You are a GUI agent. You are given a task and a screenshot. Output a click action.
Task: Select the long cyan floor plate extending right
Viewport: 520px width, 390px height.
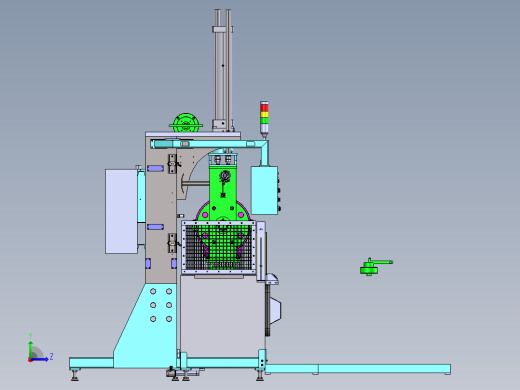[x=358, y=369]
